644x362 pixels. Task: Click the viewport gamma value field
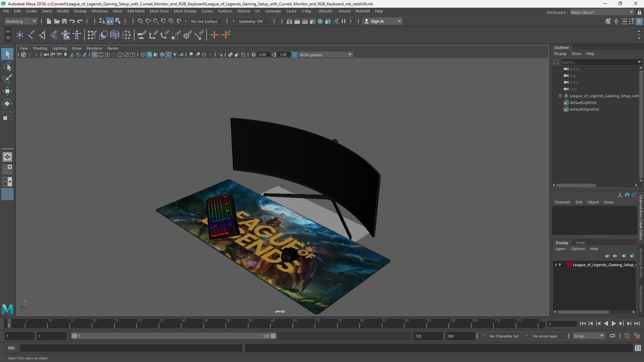tap(283, 55)
